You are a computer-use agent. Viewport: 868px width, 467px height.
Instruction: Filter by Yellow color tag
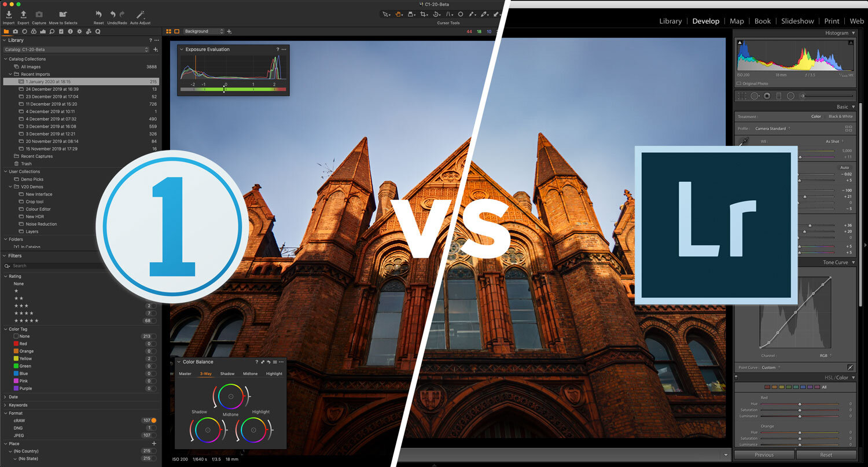[x=16, y=359]
